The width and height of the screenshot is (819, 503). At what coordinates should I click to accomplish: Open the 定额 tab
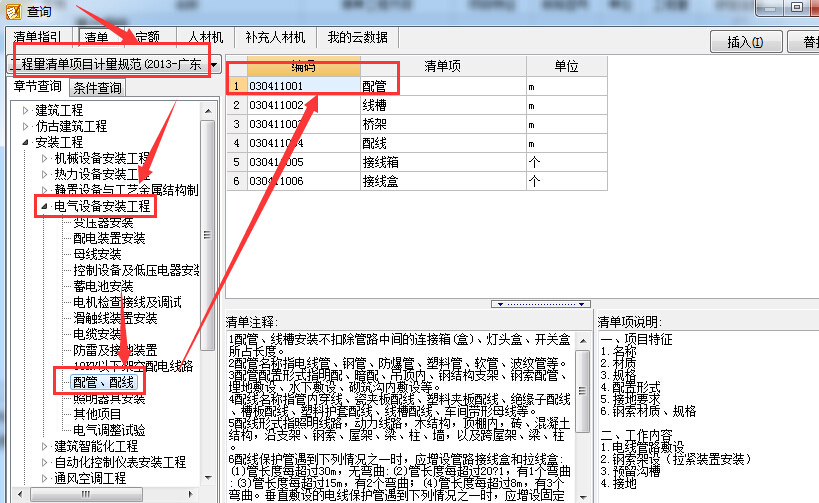[x=147, y=38]
